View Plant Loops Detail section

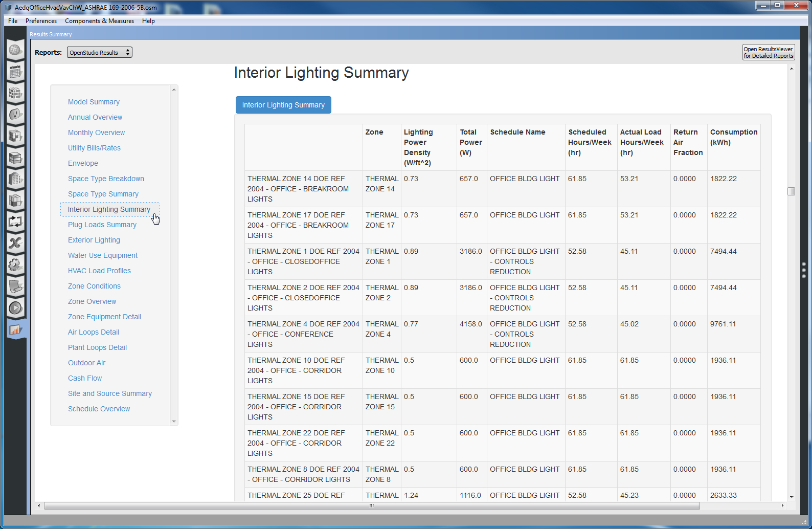point(97,347)
